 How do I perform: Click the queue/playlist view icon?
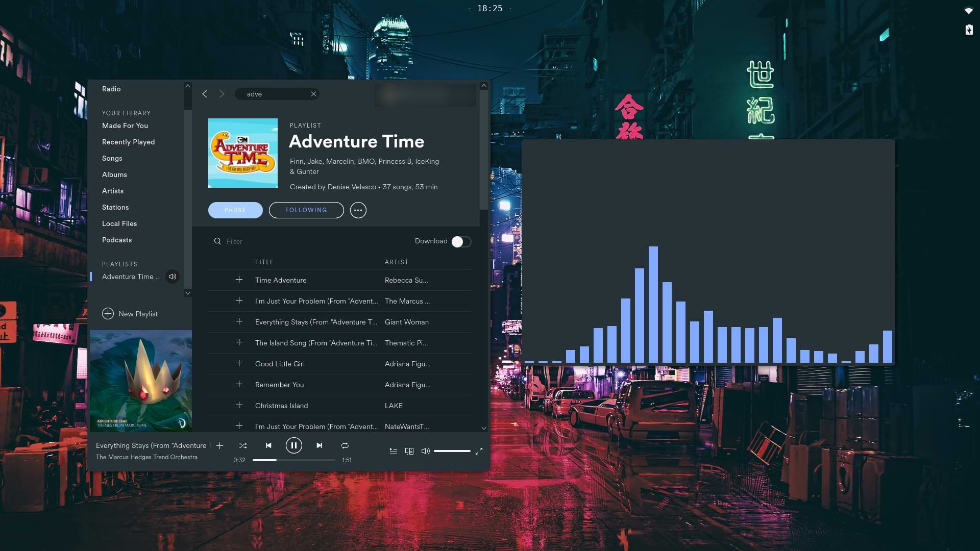[x=393, y=451]
